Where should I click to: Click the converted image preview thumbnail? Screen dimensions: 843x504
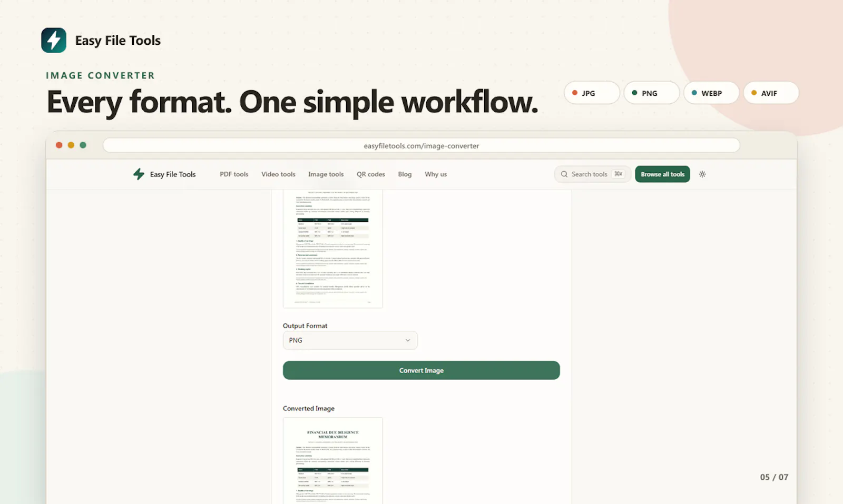[x=333, y=461]
